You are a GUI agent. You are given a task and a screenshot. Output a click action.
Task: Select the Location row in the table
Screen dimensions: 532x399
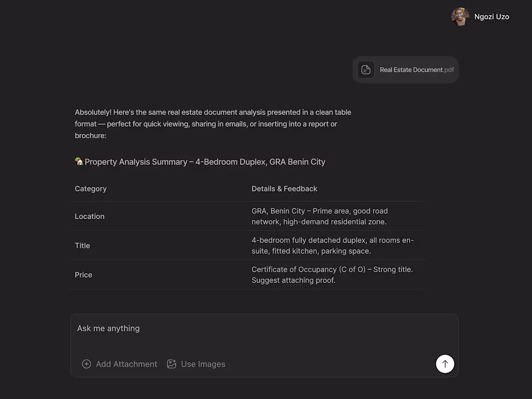pos(89,216)
